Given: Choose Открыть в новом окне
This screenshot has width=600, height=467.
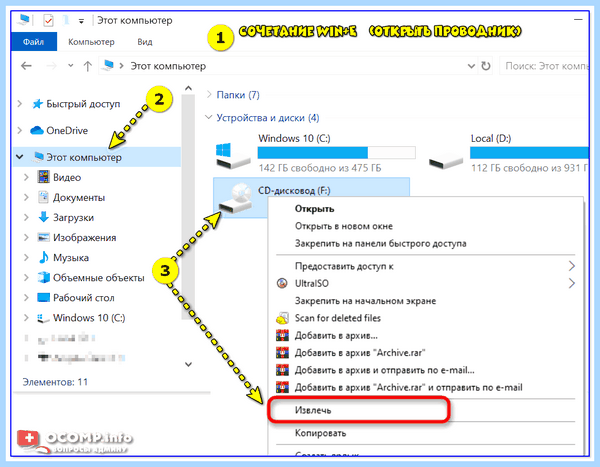Looking at the screenshot, I should tap(344, 226).
